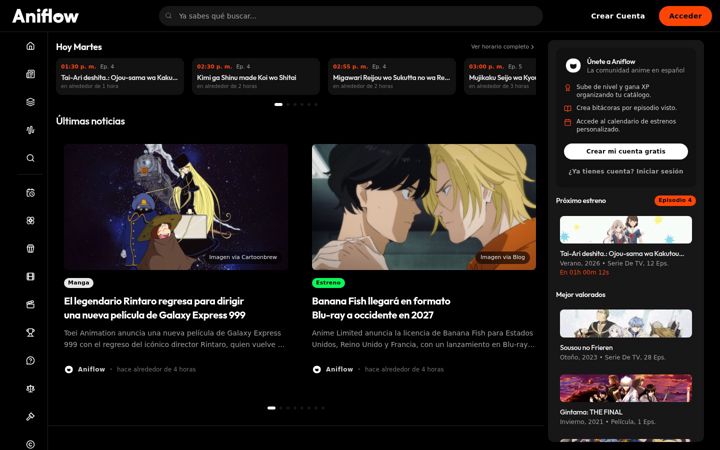Open the 'Tai-Ari deshita.: Ojou-sama wa Kakutou...' title in sidebar
Screen dimensions: 720x450
click(x=622, y=253)
